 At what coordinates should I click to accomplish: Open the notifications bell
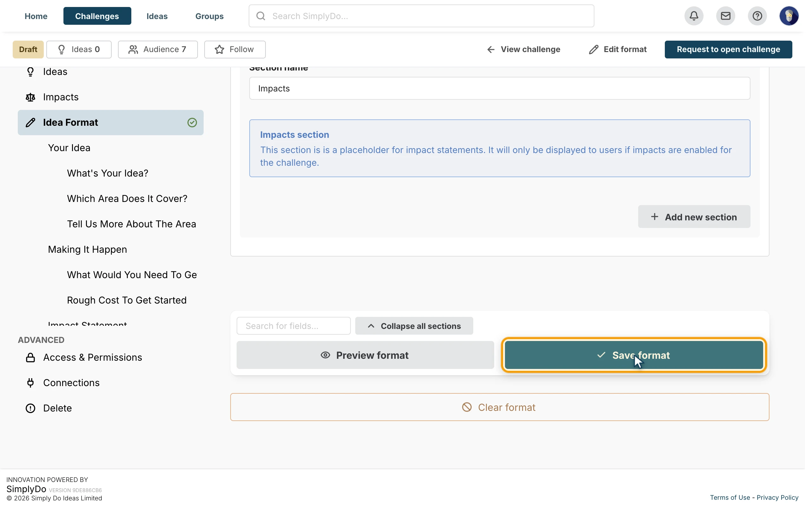694,16
